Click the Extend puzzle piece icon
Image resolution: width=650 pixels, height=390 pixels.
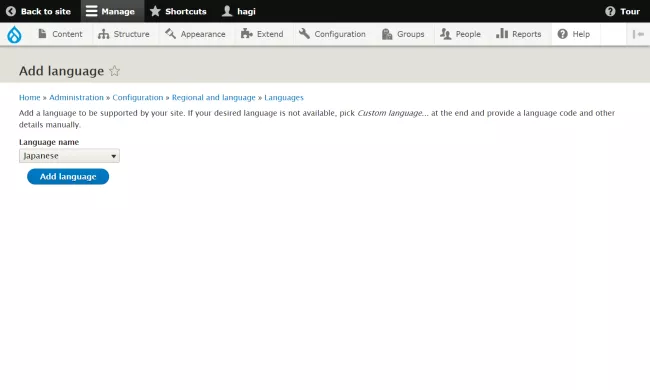tap(247, 34)
